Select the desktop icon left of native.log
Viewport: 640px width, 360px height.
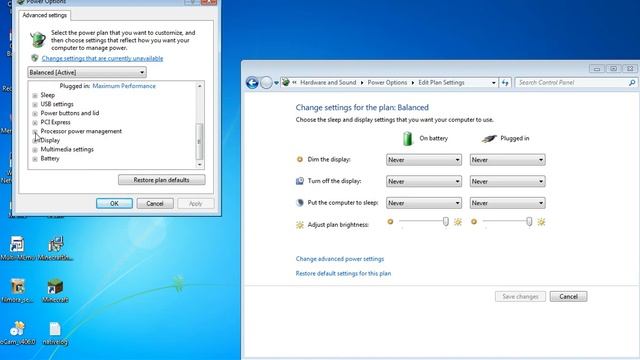[x=18, y=333]
